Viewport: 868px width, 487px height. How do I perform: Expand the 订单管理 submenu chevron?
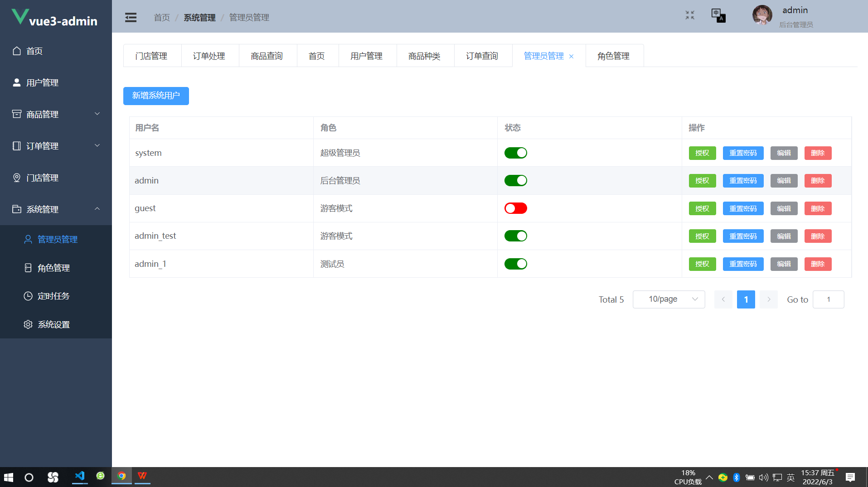(97, 145)
